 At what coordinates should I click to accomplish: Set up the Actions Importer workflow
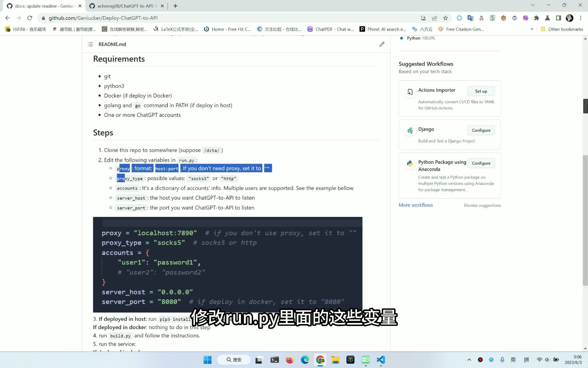point(481,91)
